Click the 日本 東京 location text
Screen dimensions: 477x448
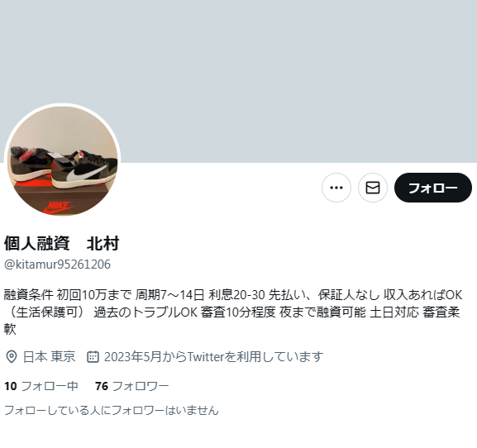pyautogui.click(x=50, y=357)
